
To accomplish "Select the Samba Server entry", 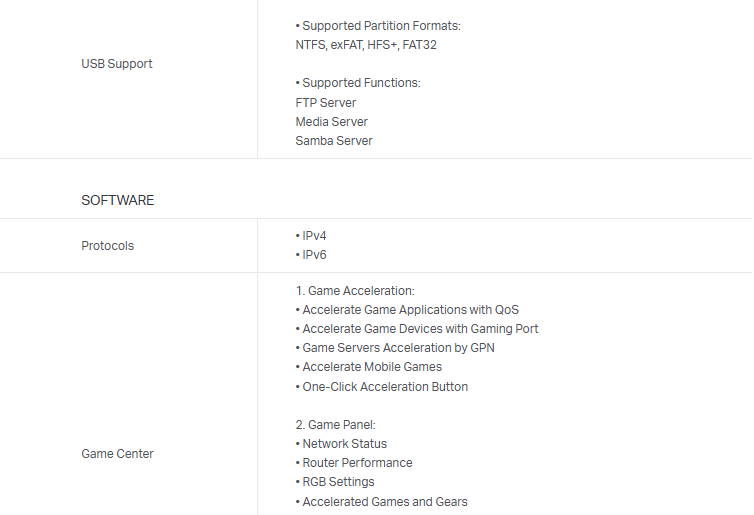I will 334,141.
